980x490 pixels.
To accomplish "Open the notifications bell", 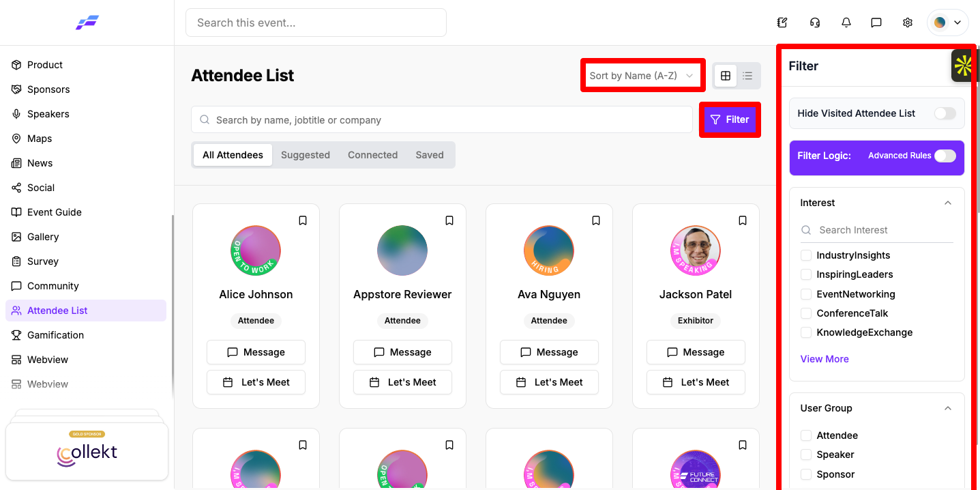I will point(846,23).
